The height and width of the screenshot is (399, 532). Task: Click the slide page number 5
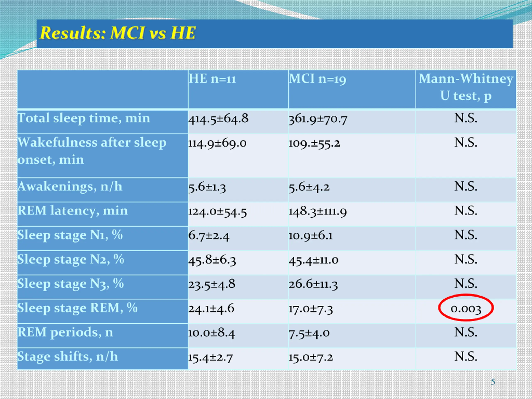coord(493,382)
